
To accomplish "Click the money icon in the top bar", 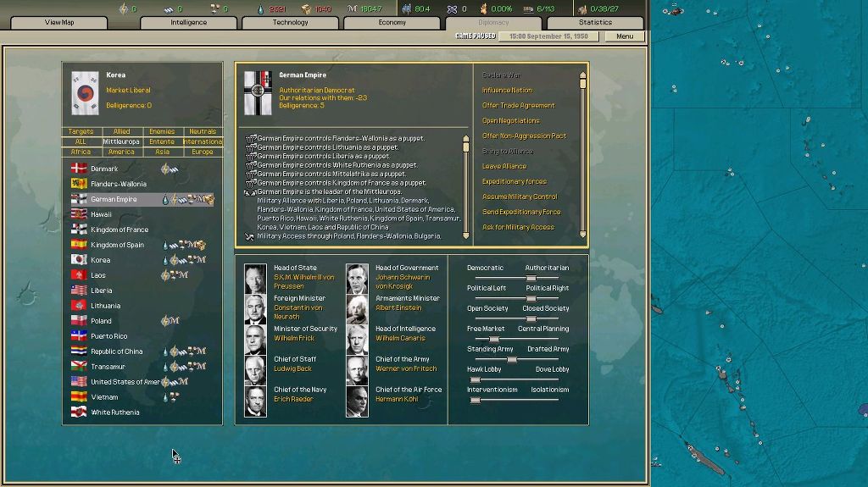I will point(352,8).
